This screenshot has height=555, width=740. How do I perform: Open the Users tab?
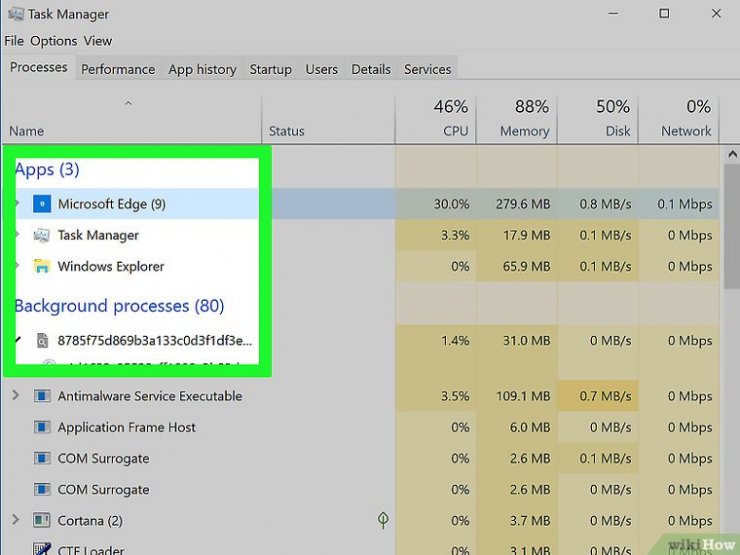321,69
